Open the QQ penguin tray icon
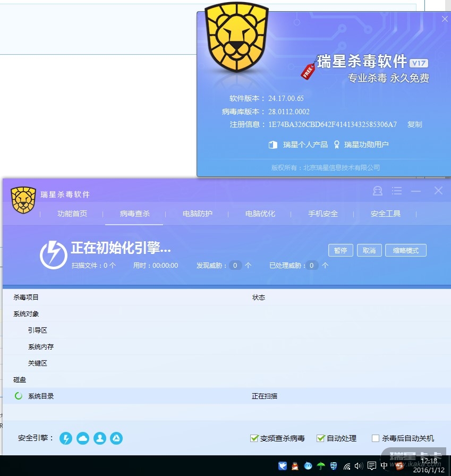The image size is (451, 476). (295, 466)
